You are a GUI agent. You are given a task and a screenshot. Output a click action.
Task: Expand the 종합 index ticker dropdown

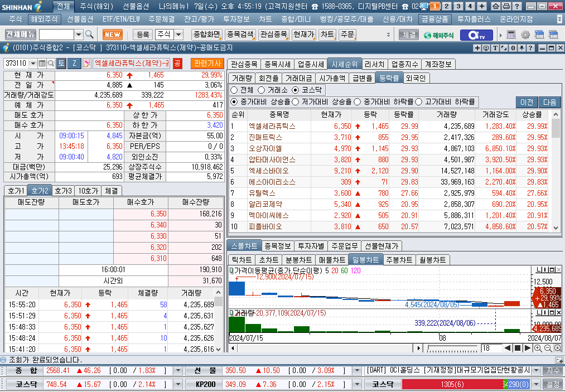178,371
